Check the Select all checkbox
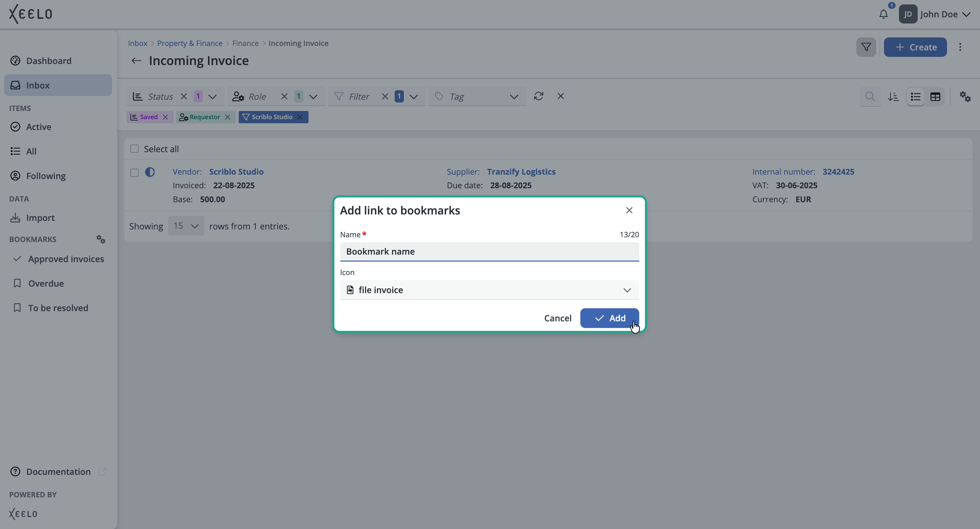Viewport: 980px width, 529px height. [134, 149]
